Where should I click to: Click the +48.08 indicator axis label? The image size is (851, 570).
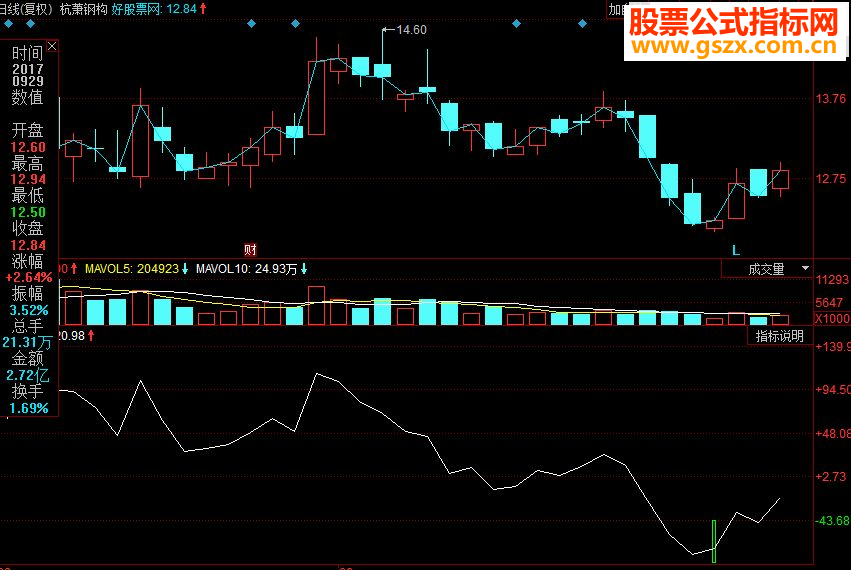[x=833, y=434]
